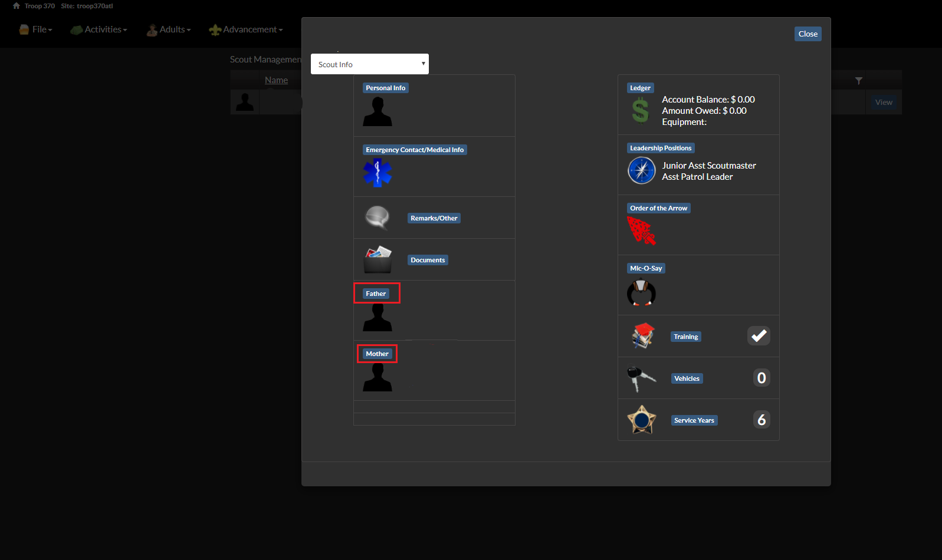Open the Scout Info dropdown
This screenshot has width=942, height=560.
pyautogui.click(x=370, y=64)
